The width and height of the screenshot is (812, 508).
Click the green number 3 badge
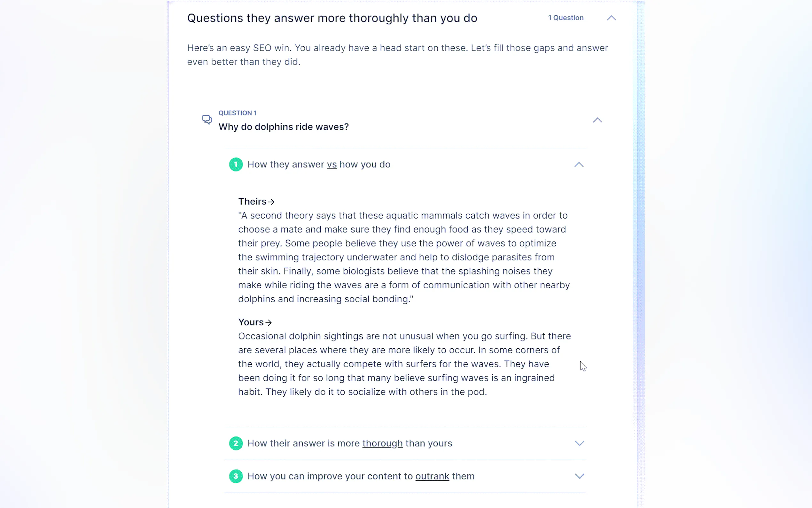pos(236,476)
